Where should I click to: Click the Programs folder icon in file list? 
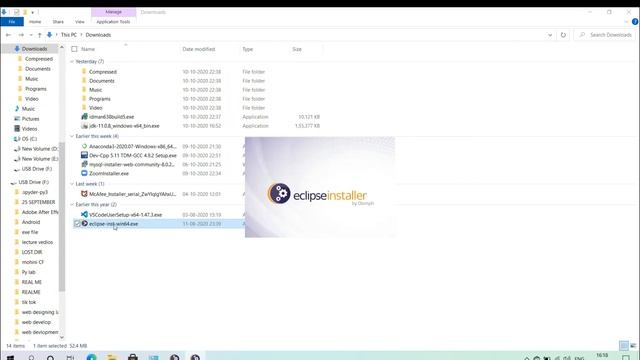(84, 99)
